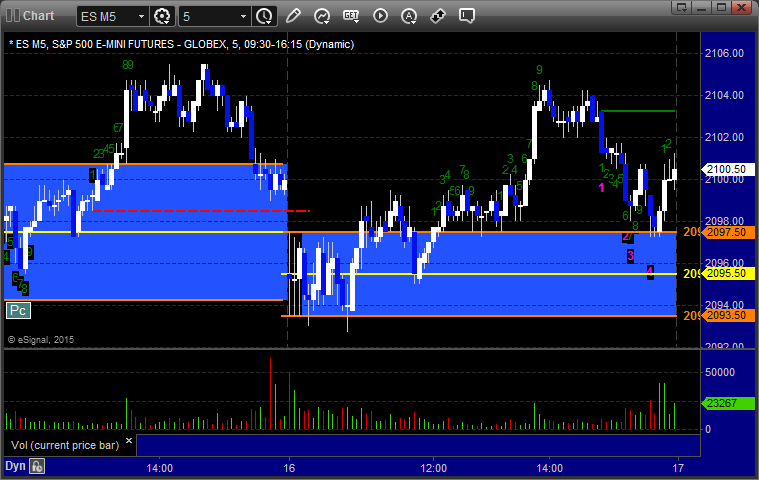Viewport: 759px width, 480px height.
Task: Open the alerts 'A' icon menu
Action: tap(409, 16)
